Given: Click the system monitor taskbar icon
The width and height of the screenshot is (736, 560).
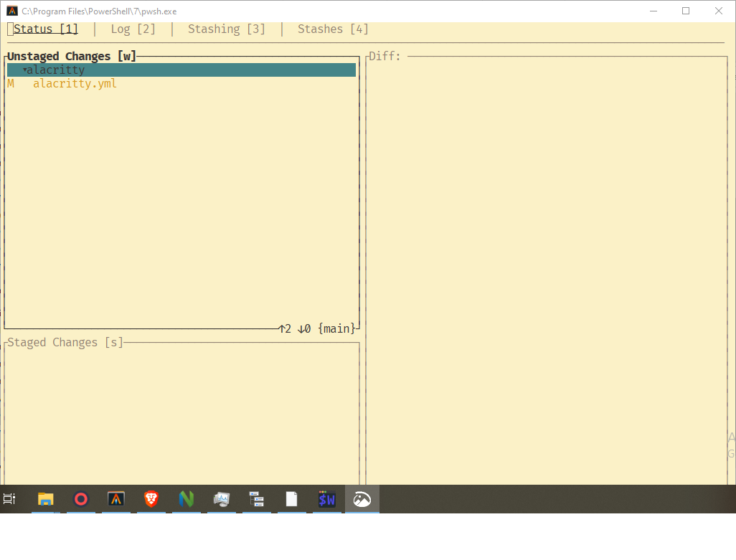Looking at the screenshot, I should click(x=221, y=499).
